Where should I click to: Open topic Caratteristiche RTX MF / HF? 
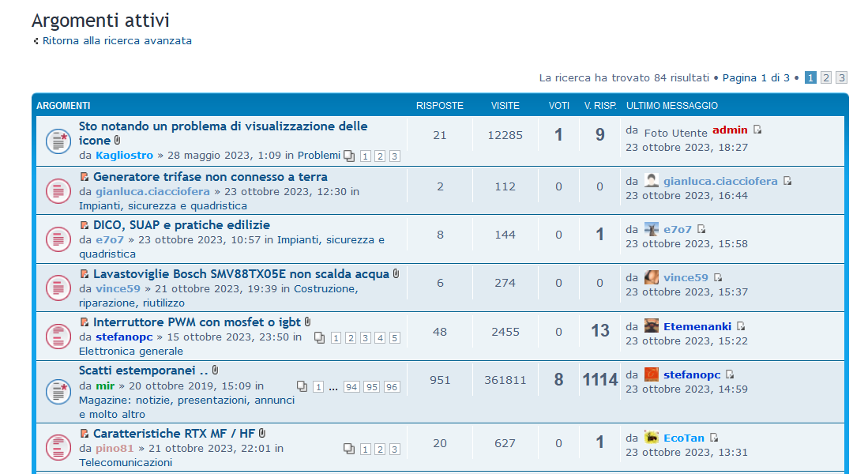pyautogui.click(x=174, y=433)
